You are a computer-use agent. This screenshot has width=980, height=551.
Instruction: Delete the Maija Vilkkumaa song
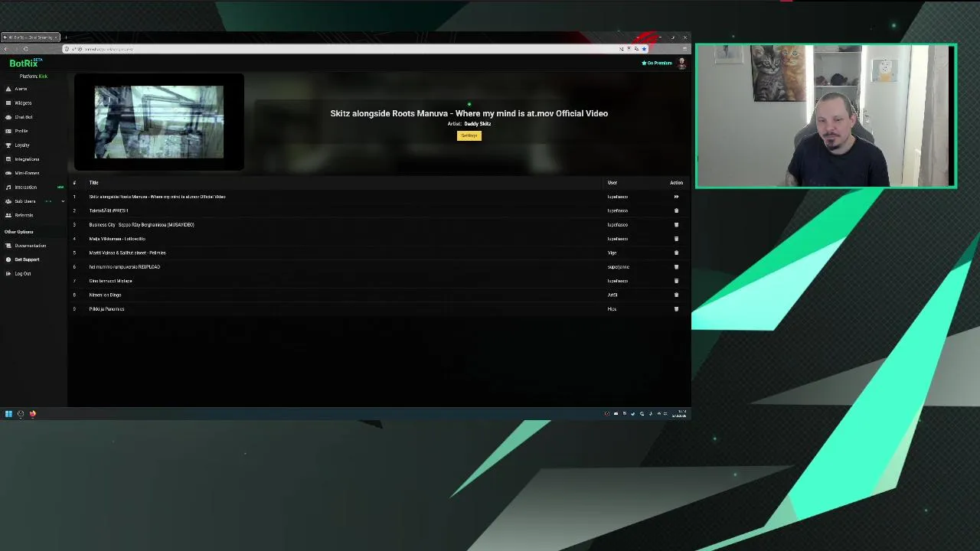click(x=676, y=239)
